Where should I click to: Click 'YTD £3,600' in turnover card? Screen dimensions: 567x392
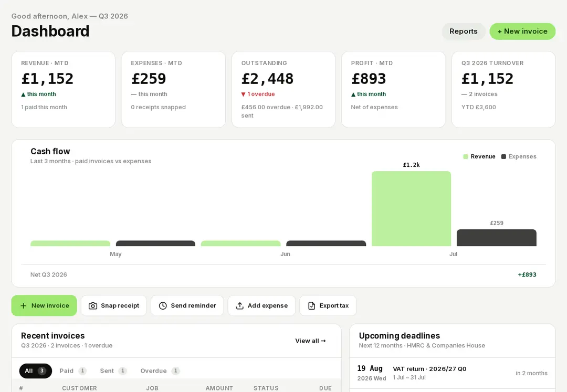click(x=478, y=107)
